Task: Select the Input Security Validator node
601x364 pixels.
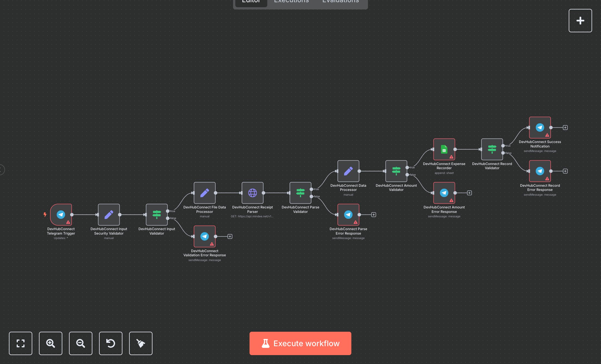Action: (x=109, y=215)
